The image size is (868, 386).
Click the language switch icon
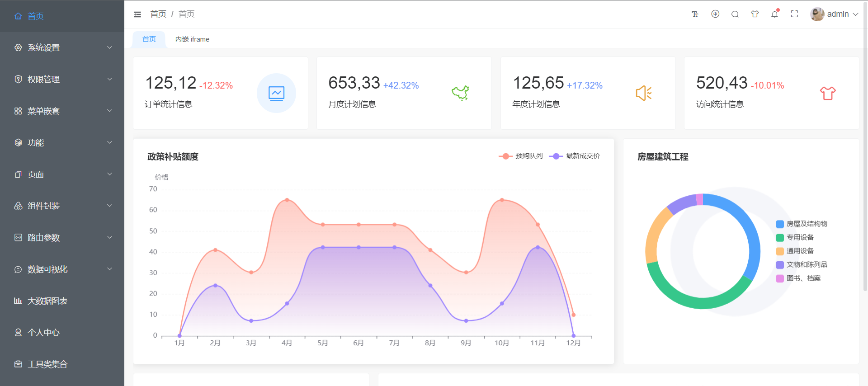point(715,14)
